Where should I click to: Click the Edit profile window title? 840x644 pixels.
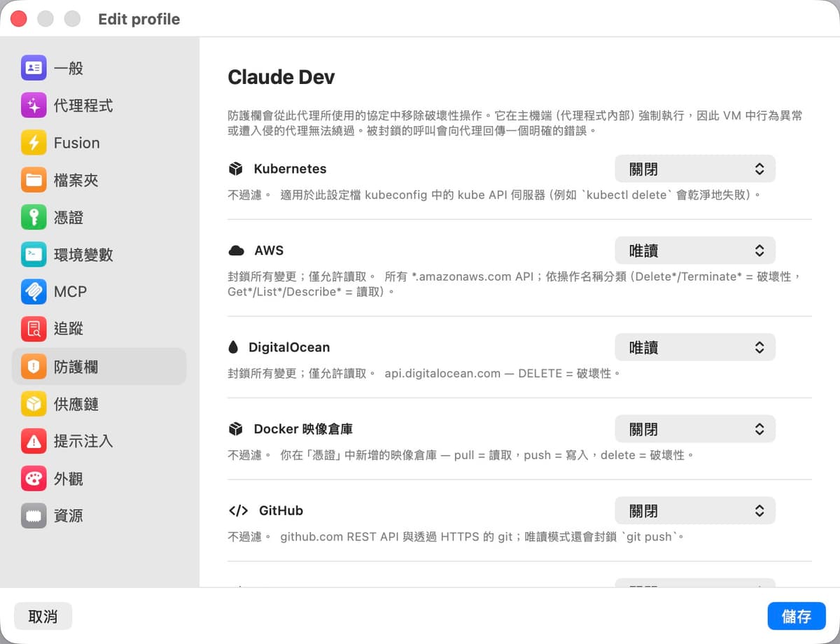point(139,19)
